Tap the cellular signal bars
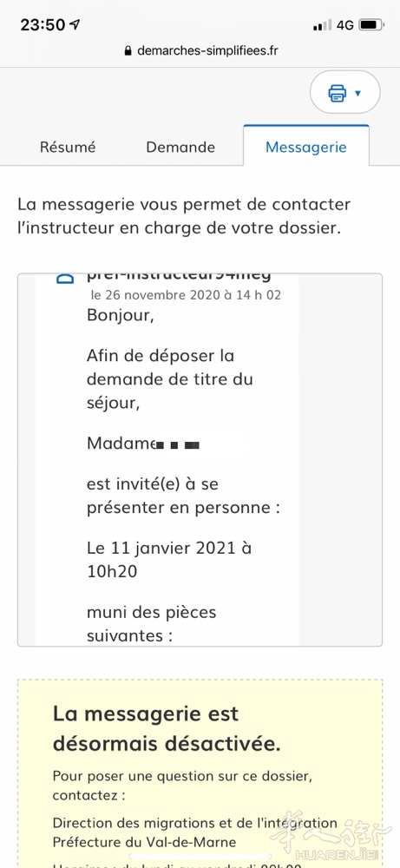Viewport: 400px width, 868px height. click(x=322, y=25)
